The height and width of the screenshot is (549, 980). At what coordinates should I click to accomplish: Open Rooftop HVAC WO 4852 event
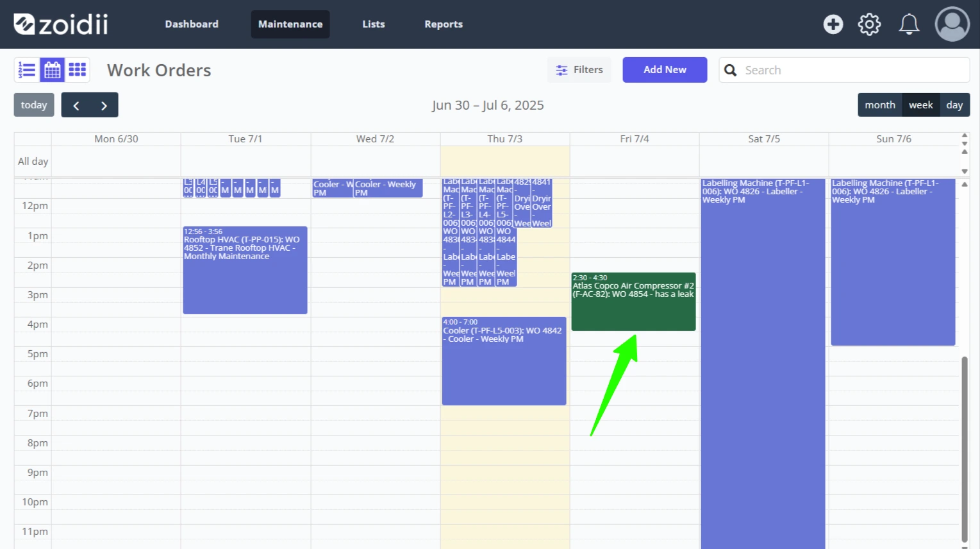[x=245, y=270]
